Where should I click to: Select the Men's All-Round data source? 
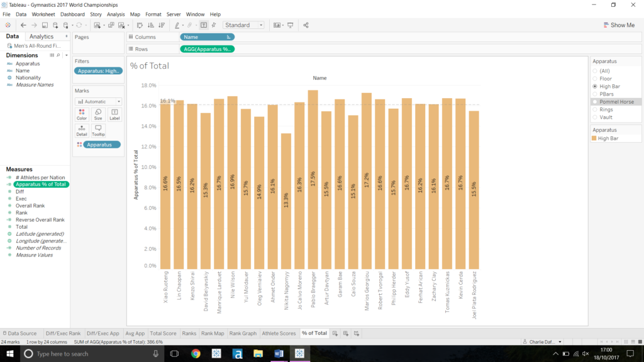[35, 46]
